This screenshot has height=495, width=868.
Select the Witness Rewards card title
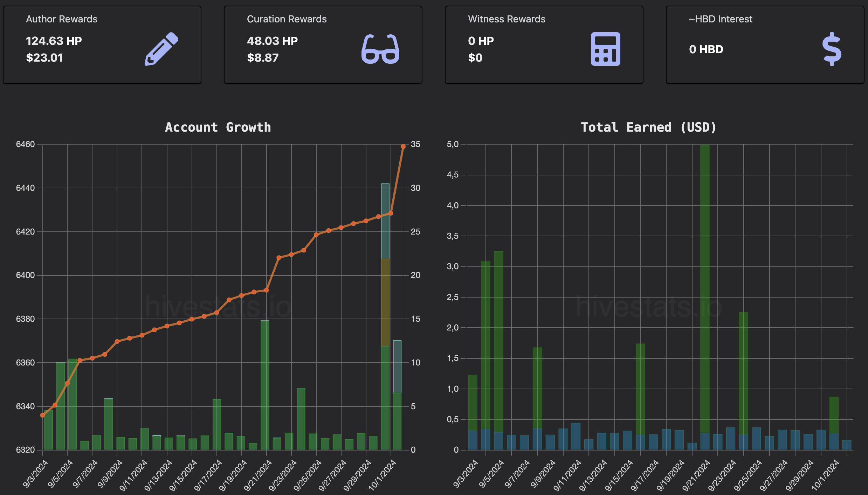click(x=507, y=19)
